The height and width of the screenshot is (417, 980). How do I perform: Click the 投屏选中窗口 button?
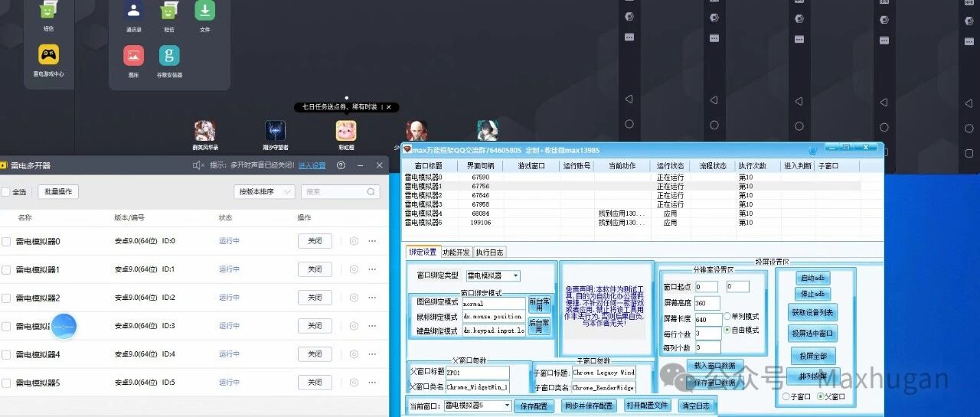pyautogui.click(x=813, y=334)
